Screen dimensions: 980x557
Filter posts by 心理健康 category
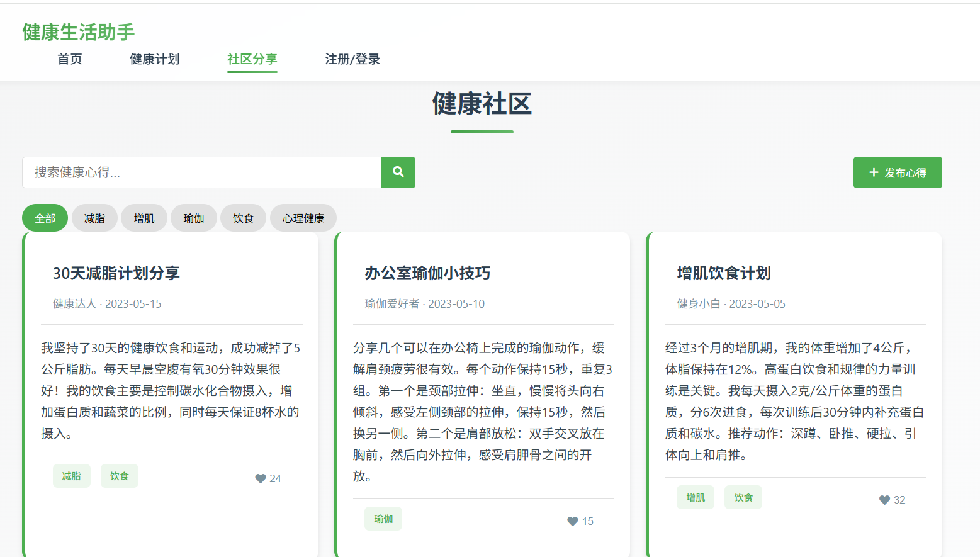303,218
